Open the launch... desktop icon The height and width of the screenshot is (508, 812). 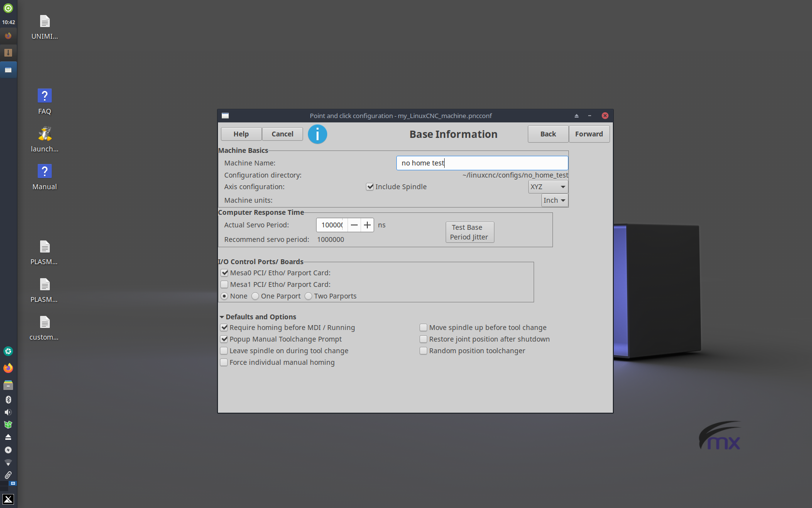tap(44, 140)
